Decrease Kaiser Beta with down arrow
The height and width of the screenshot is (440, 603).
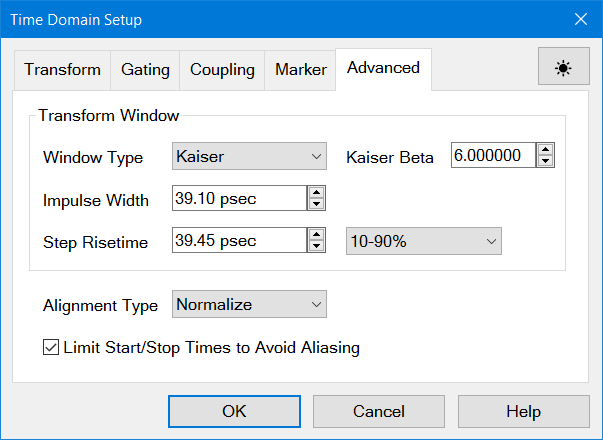point(545,162)
